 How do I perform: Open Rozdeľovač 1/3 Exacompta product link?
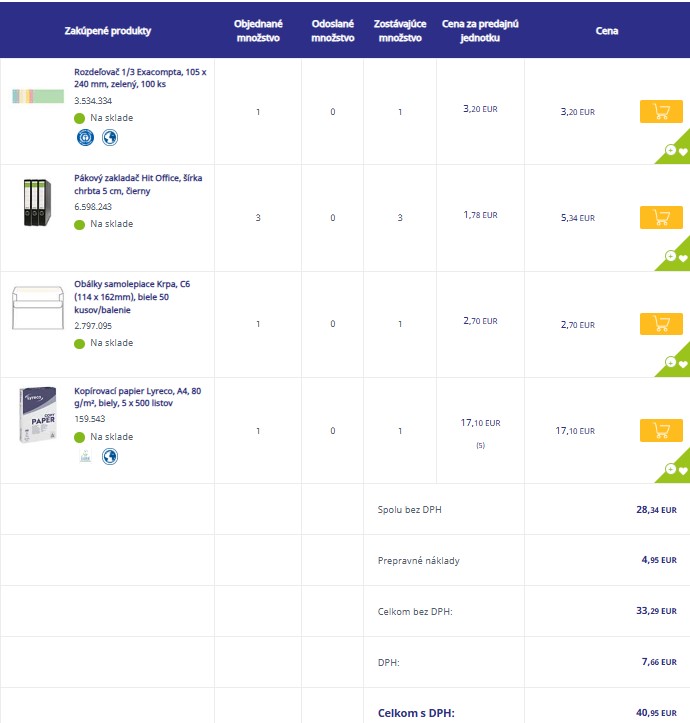click(139, 78)
